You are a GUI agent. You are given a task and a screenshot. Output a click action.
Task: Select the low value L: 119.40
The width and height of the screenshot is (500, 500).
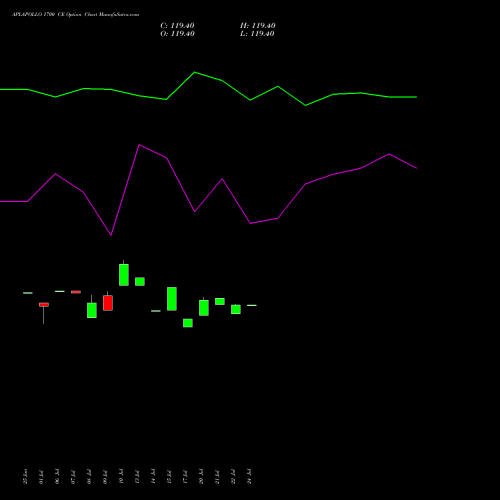tap(257, 34)
